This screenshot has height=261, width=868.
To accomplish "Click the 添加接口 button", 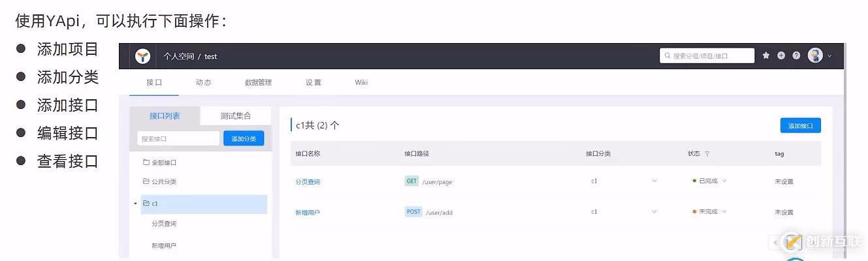I will point(800,126).
